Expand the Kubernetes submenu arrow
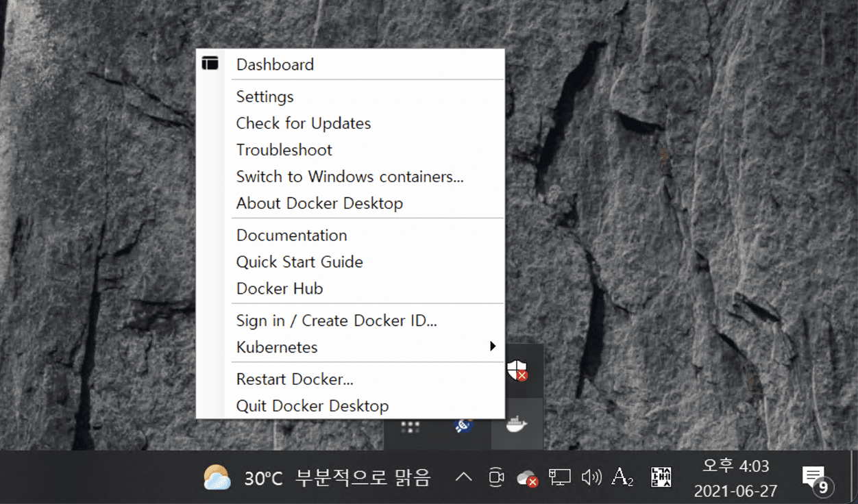Viewport: 858px width, 504px height. pos(493,346)
